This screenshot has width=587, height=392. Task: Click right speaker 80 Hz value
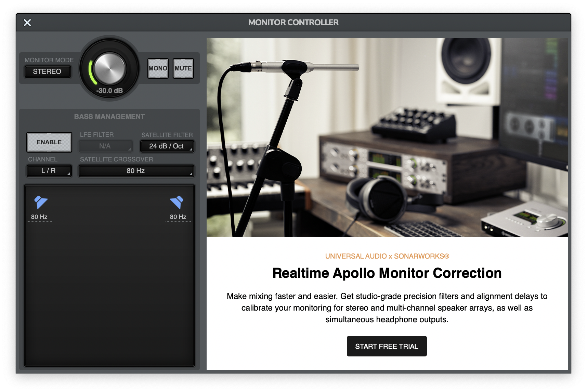coord(178,217)
